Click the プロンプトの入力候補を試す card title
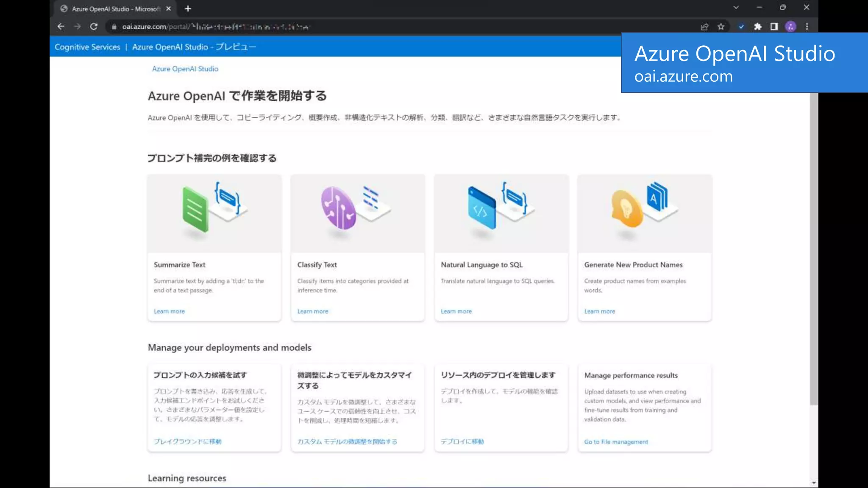The image size is (868, 488). [200, 375]
